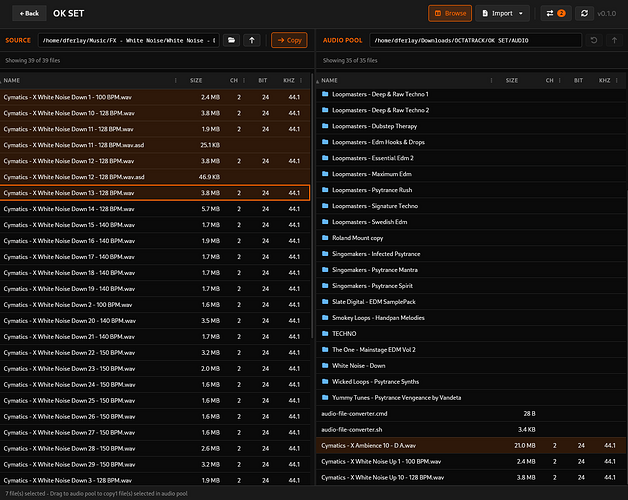Sort audio pool by NAME column
Screen dimensions: 628x500
[x=329, y=81]
